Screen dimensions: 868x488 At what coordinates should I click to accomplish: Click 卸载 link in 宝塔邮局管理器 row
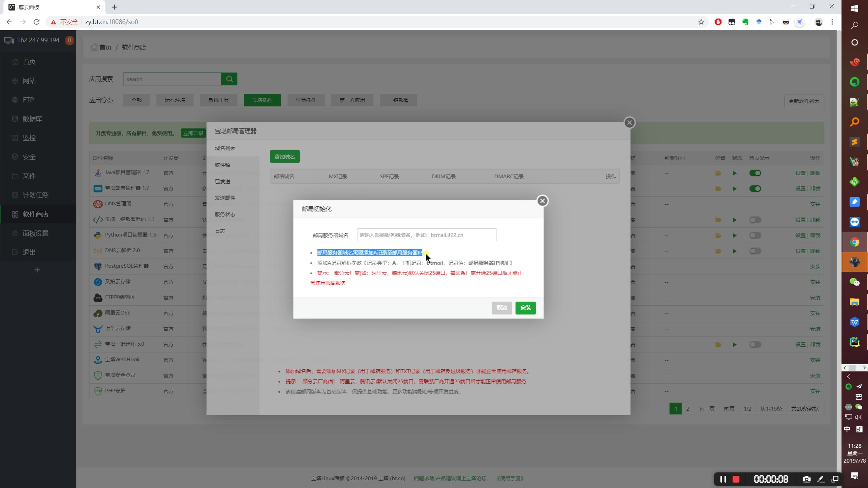[815, 189]
